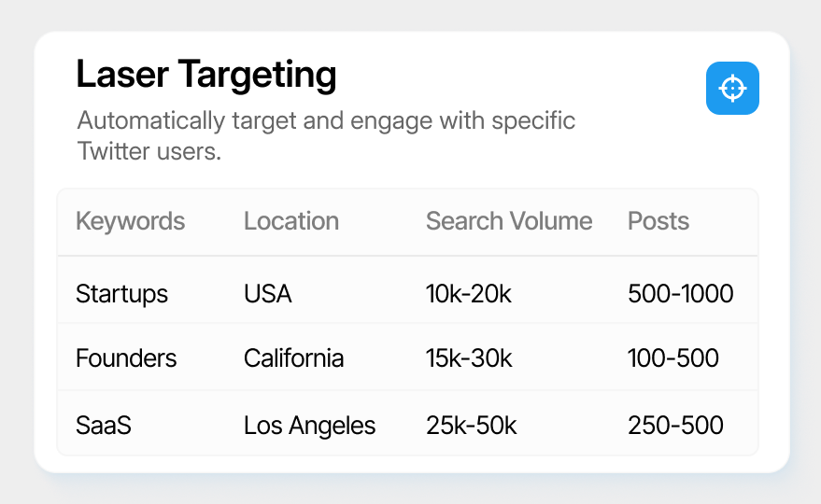Viewport: 821px width, 504px height.
Task: Click the description about targeting Twitter users
Action: pos(326,136)
